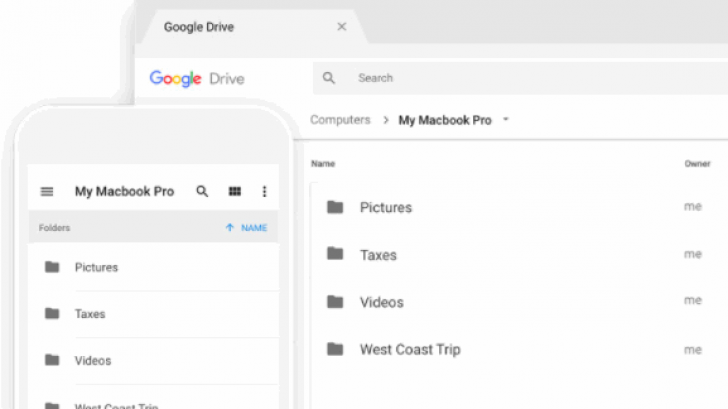Click My Macbook Pro in the breadcrumb

(445, 120)
